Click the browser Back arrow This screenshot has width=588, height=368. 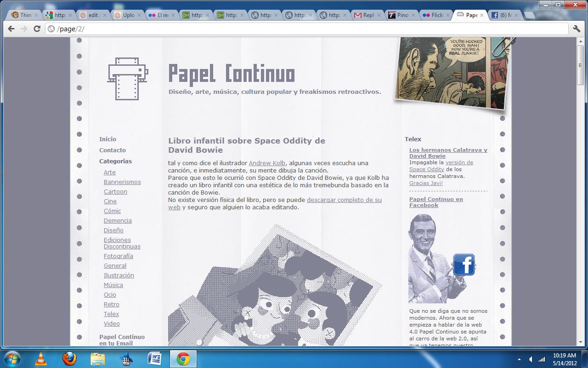click(x=11, y=29)
